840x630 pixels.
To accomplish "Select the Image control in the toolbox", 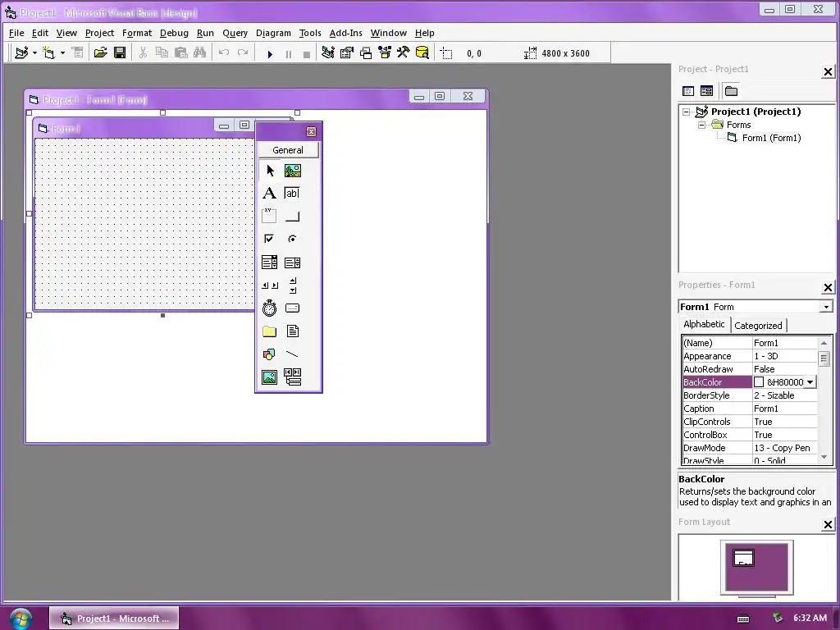I will pyautogui.click(x=269, y=377).
